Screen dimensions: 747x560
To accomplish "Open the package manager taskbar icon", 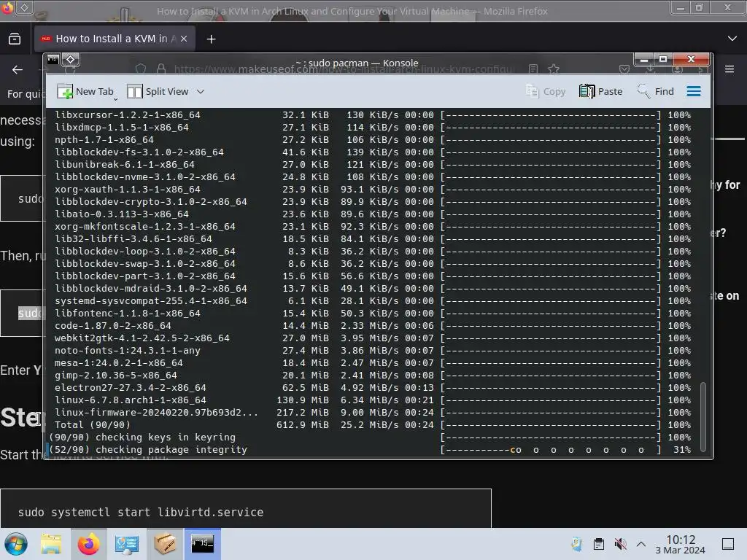I will pos(164,544).
